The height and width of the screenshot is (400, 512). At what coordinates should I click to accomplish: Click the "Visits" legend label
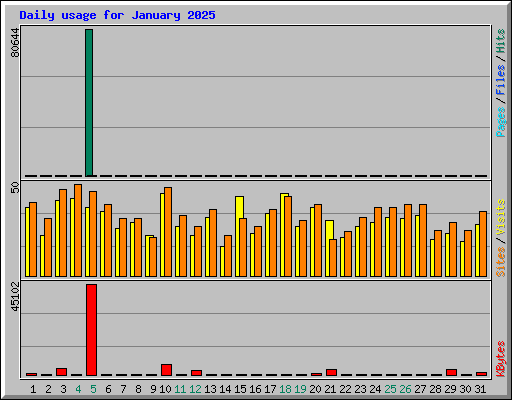(x=501, y=217)
